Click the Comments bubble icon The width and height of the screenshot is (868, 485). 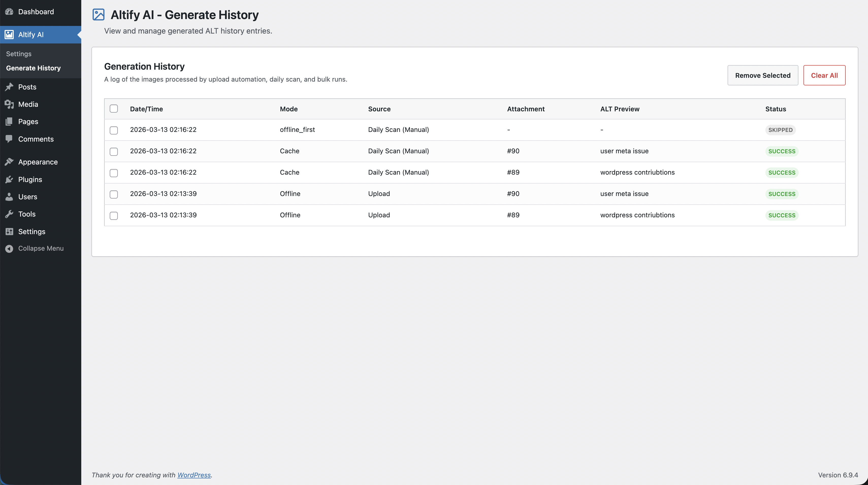point(9,139)
